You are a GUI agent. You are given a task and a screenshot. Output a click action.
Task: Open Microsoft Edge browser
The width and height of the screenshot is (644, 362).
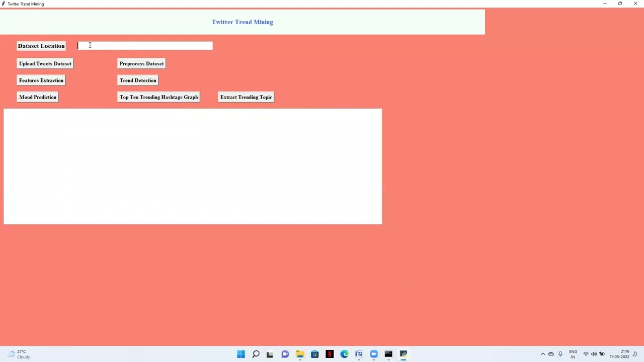(344, 354)
